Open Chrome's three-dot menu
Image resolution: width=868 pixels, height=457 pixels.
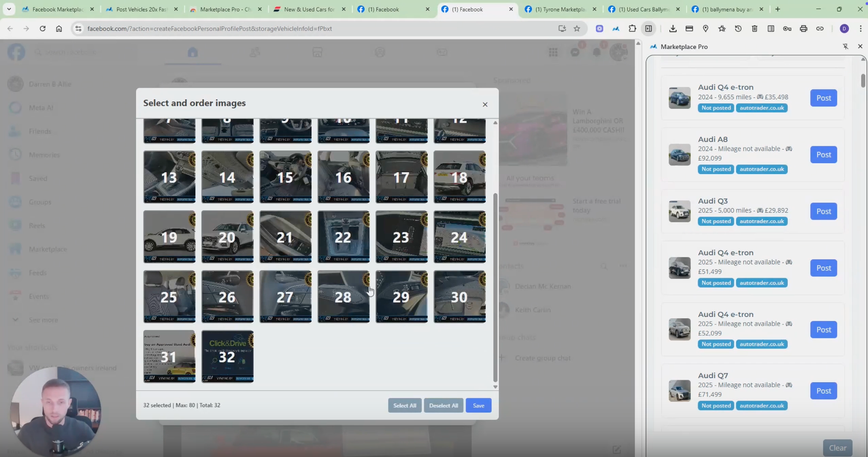(860, 29)
